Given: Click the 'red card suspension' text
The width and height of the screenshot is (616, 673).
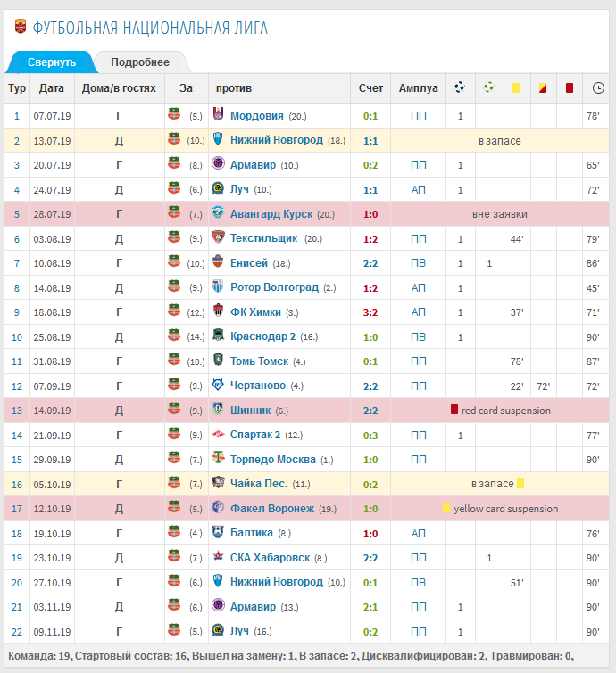Looking at the screenshot, I should tap(505, 411).
